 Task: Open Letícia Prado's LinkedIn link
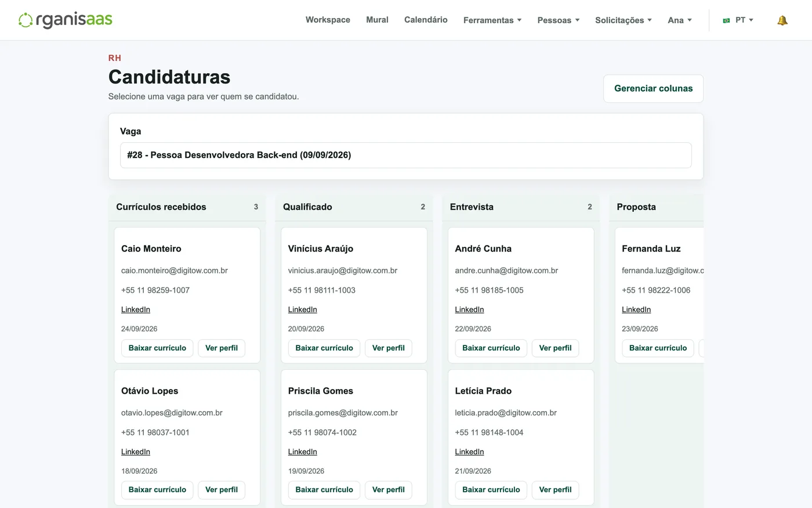click(x=470, y=452)
